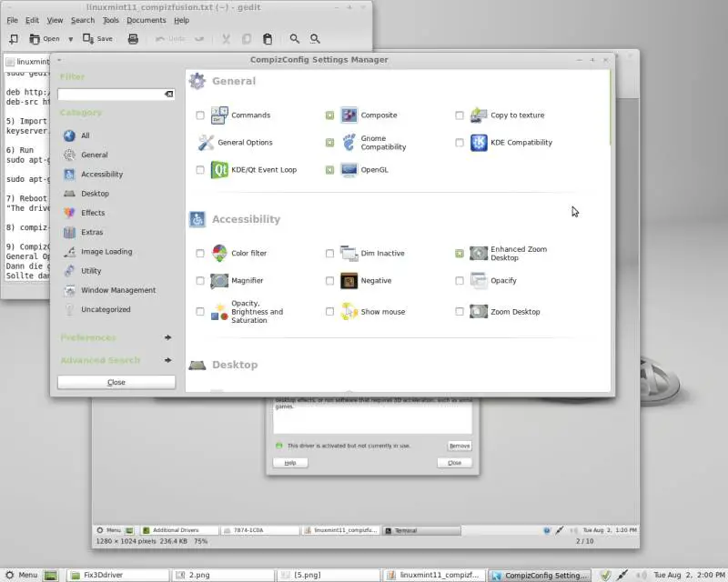
Task: Open the KDE/Qt Event Loop icon
Action: pos(219,170)
